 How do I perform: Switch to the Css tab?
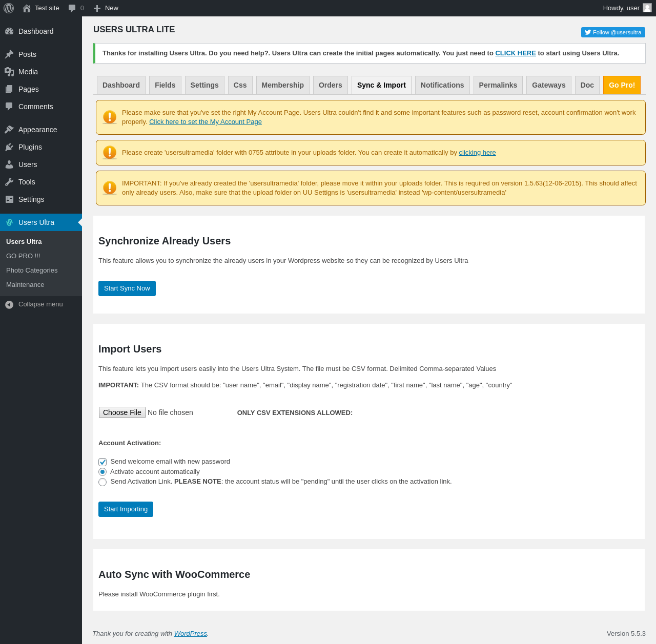pos(240,85)
